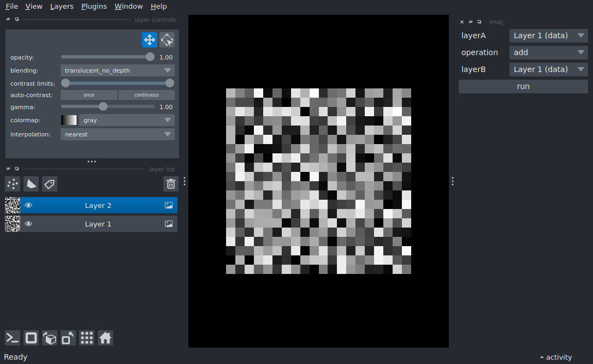Open the layerB dropdown
This screenshot has width=593, height=364.
click(x=548, y=69)
